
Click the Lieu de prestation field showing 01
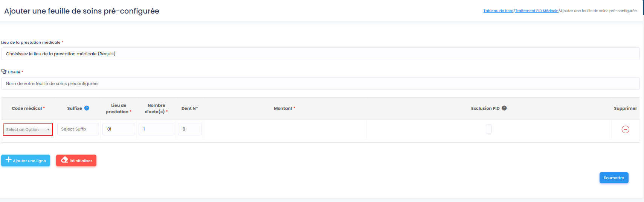point(119,129)
